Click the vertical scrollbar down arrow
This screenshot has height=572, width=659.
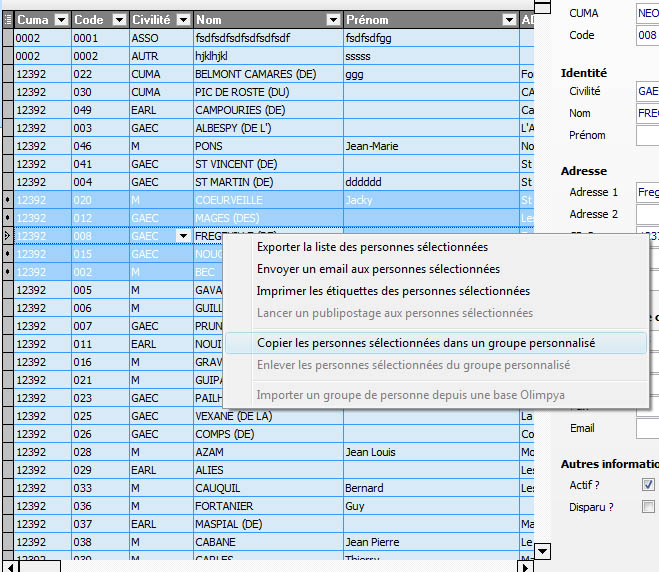pyautogui.click(x=543, y=551)
